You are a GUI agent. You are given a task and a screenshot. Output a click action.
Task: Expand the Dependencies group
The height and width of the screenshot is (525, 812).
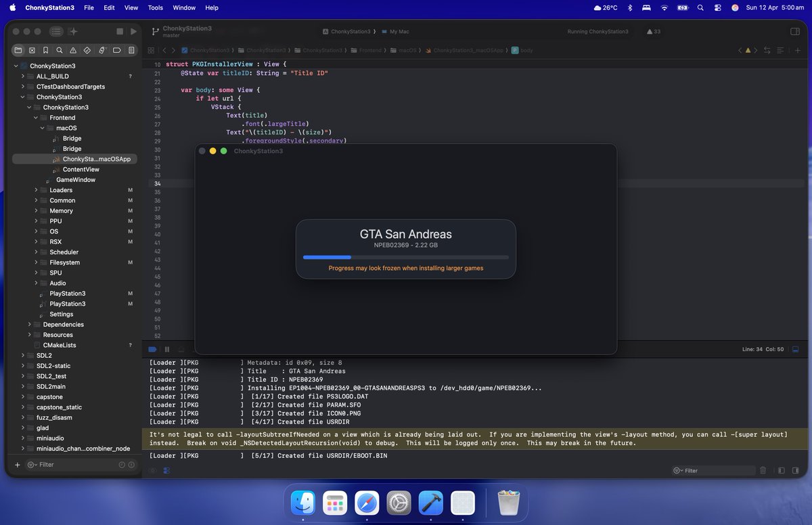(29, 324)
